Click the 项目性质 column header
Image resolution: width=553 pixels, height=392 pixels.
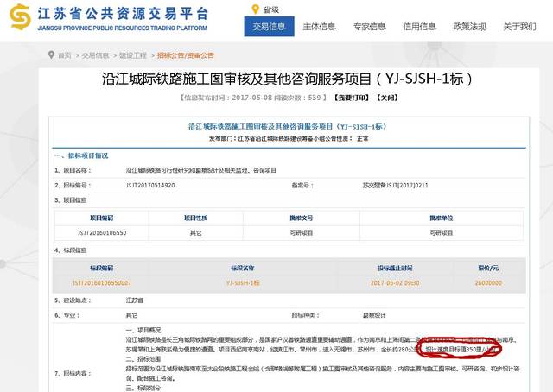196,218
